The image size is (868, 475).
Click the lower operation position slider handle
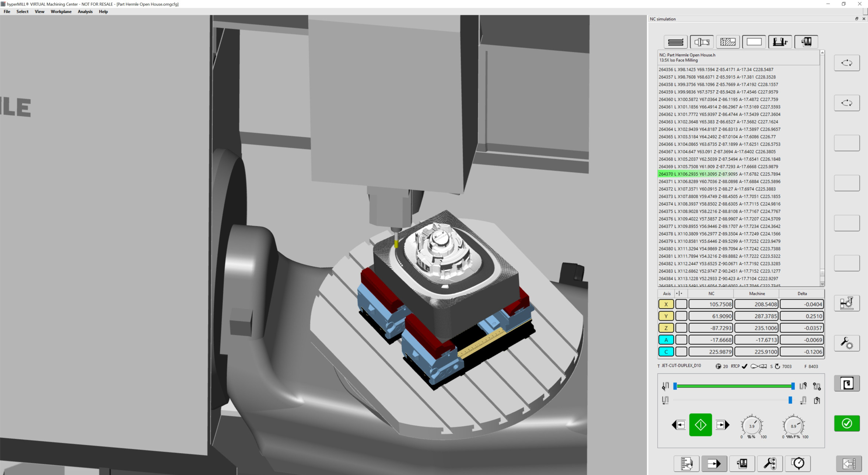click(x=790, y=400)
